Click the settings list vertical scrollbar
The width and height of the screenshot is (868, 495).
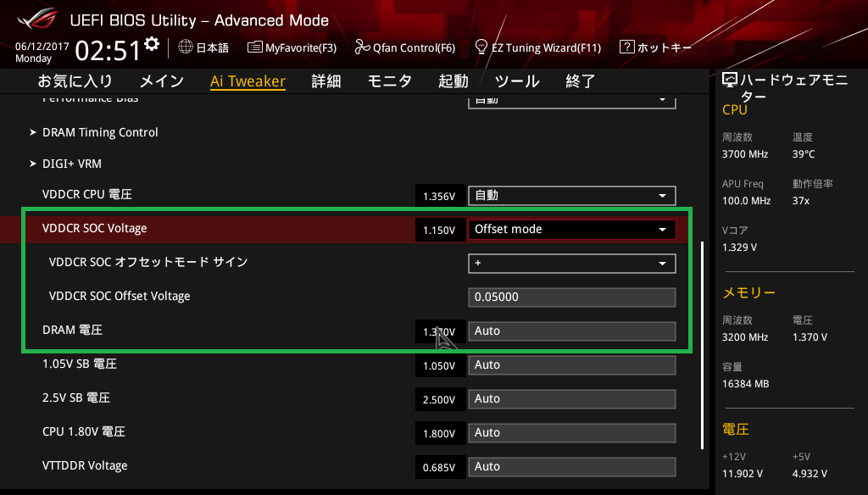click(703, 345)
